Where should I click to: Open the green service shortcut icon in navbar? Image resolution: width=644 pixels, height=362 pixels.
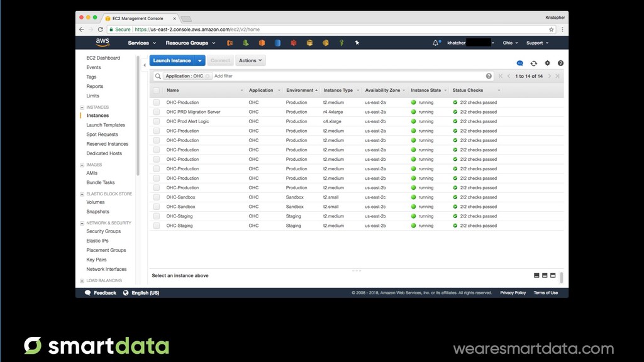(246, 43)
